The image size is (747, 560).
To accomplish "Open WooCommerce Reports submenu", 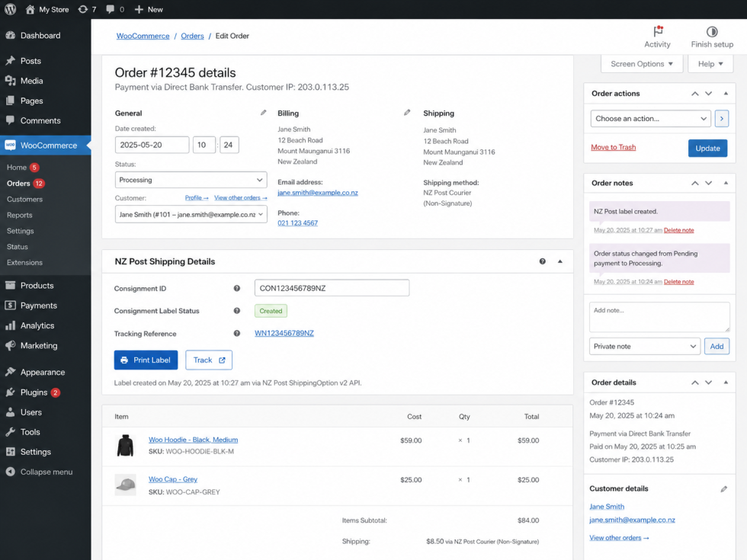I will (20, 215).
